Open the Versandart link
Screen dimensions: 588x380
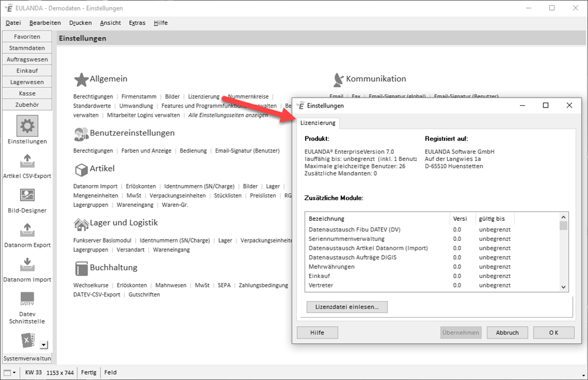pyautogui.click(x=131, y=250)
